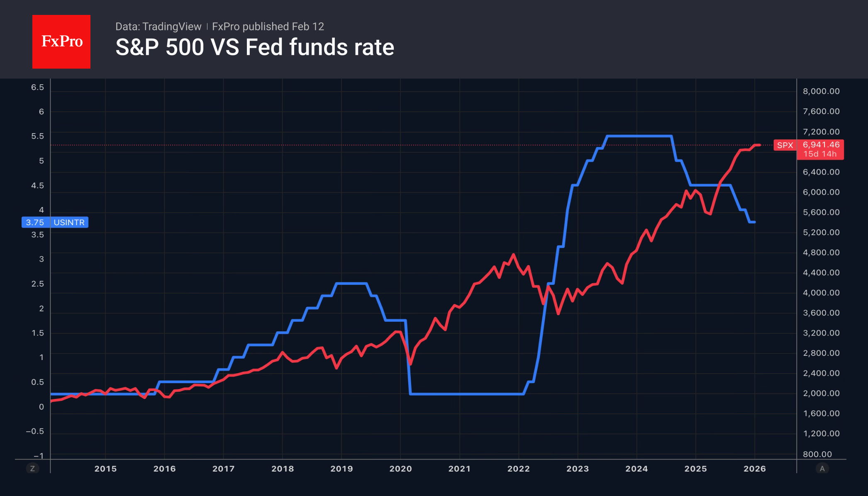Viewport: 868px width, 496px height.
Task: Click the −1 label on left rate axis
Action: (39, 456)
